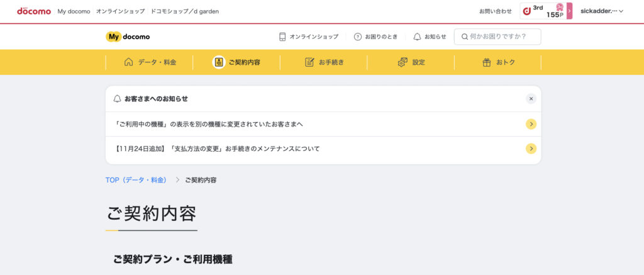This screenshot has height=275, width=644.
Task: Click the magnifier icon in search box
Action: point(465,36)
